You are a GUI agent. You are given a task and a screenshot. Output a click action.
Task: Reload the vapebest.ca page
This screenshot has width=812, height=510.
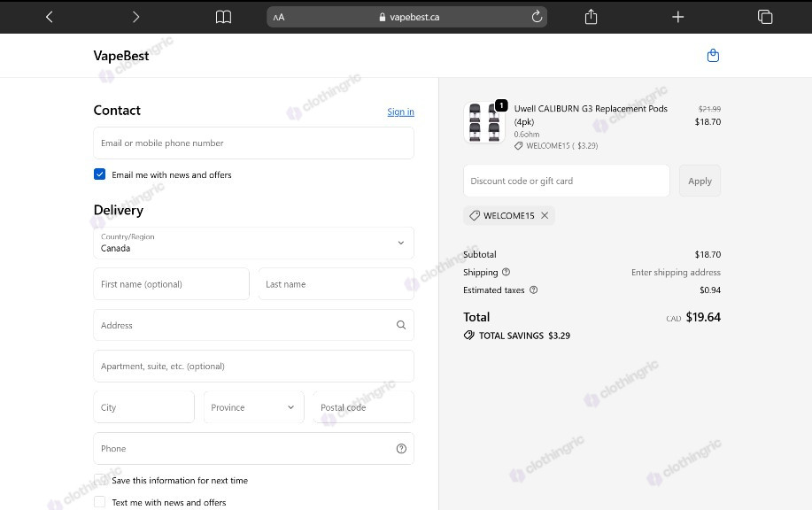(537, 17)
